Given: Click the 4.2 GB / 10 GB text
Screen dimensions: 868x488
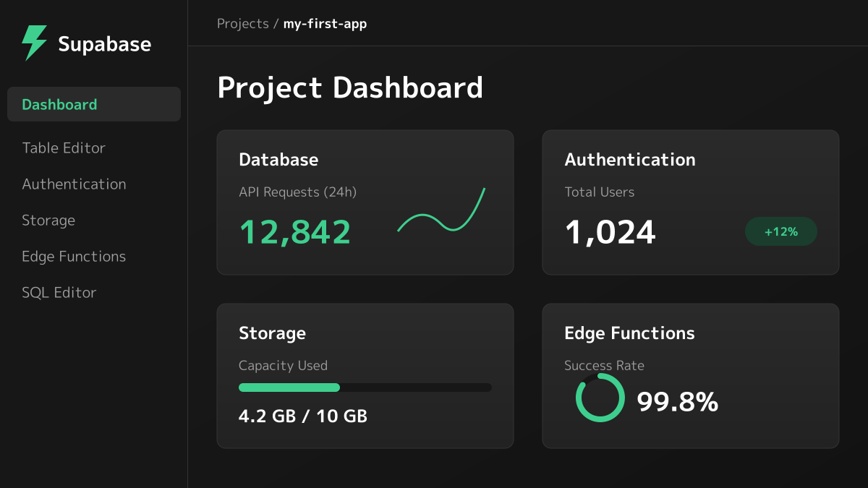Looking at the screenshot, I should tap(303, 416).
